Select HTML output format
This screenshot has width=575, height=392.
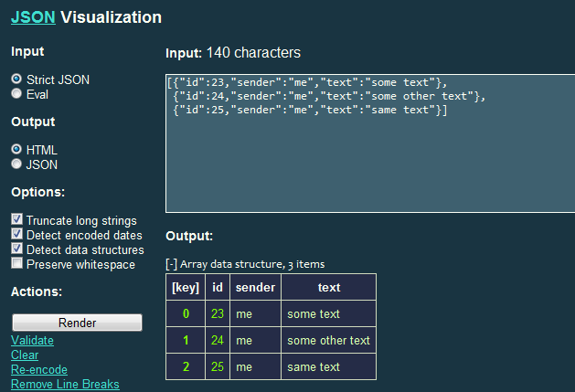click(16, 150)
